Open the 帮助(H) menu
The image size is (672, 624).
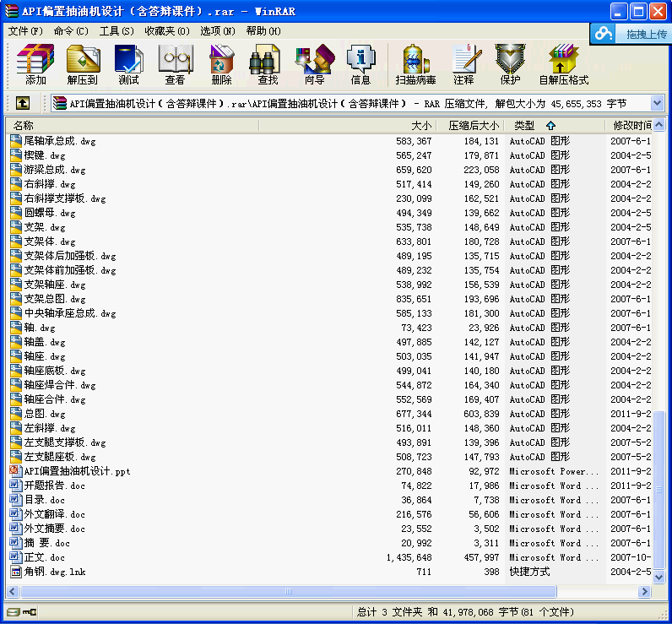(x=263, y=31)
